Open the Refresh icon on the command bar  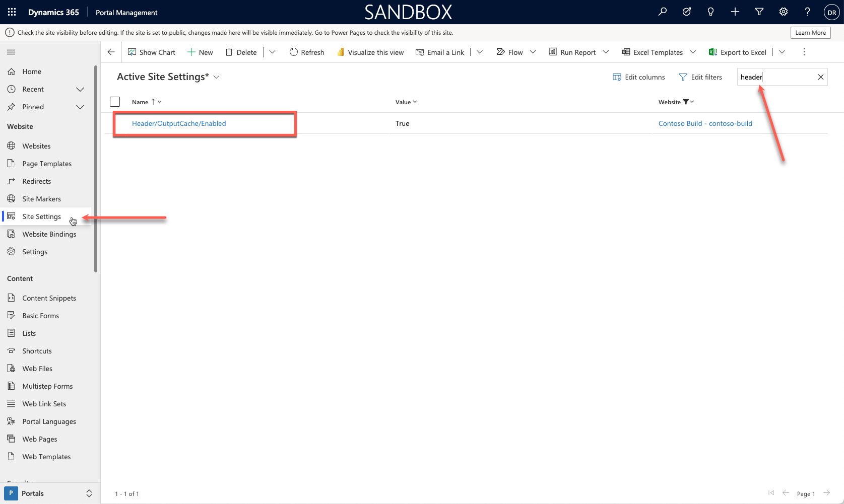[x=294, y=52]
